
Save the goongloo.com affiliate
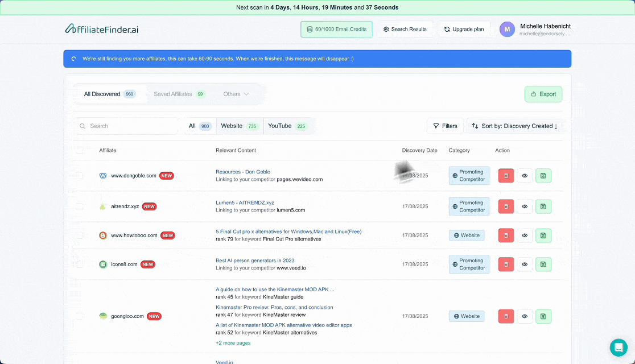click(543, 316)
